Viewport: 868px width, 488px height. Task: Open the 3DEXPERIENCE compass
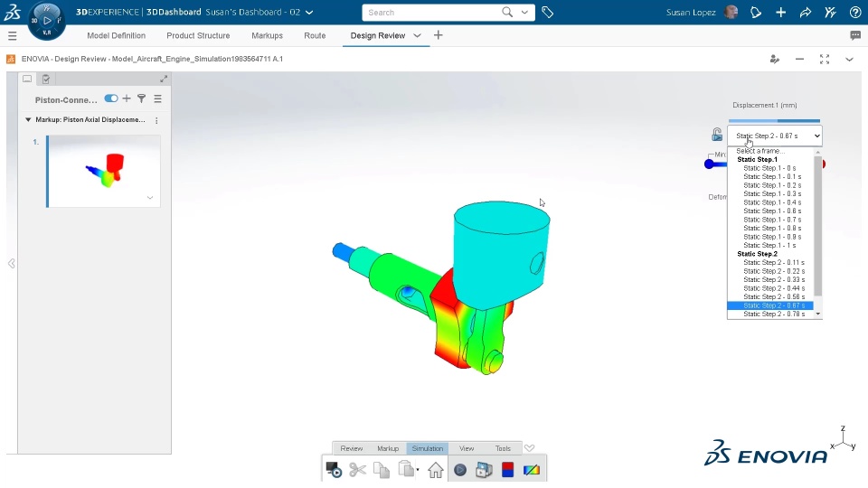point(46,21)
